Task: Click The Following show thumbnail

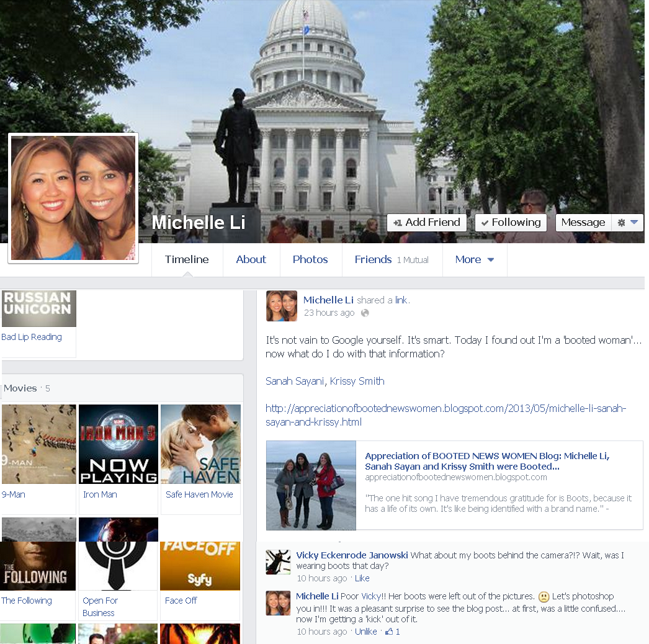Action: coord(38,566)
